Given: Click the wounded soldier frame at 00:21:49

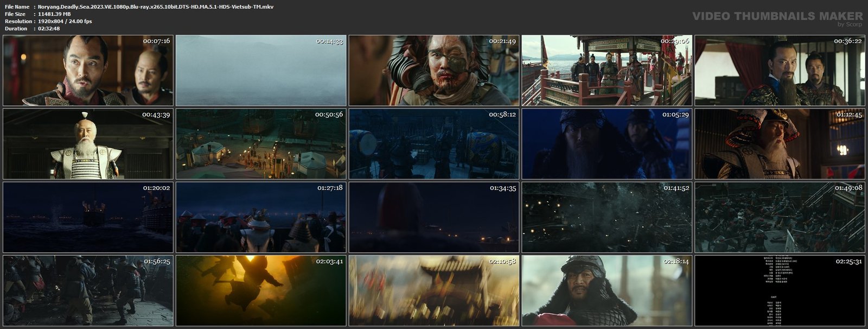Looking at the screenshot, I should (434, 71).
